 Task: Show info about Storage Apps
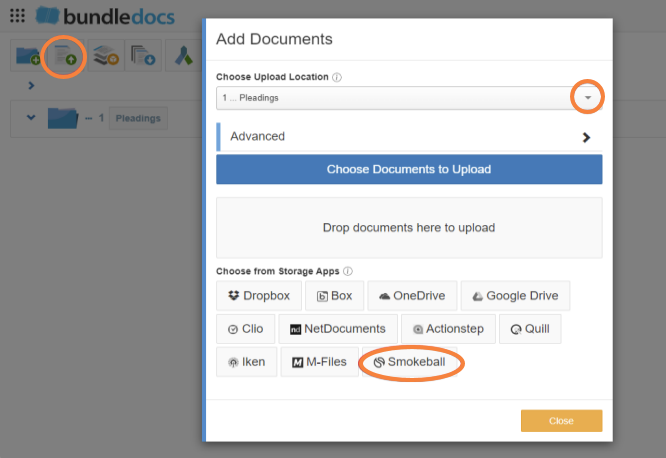pyautogui.click(x=348, y=271)
